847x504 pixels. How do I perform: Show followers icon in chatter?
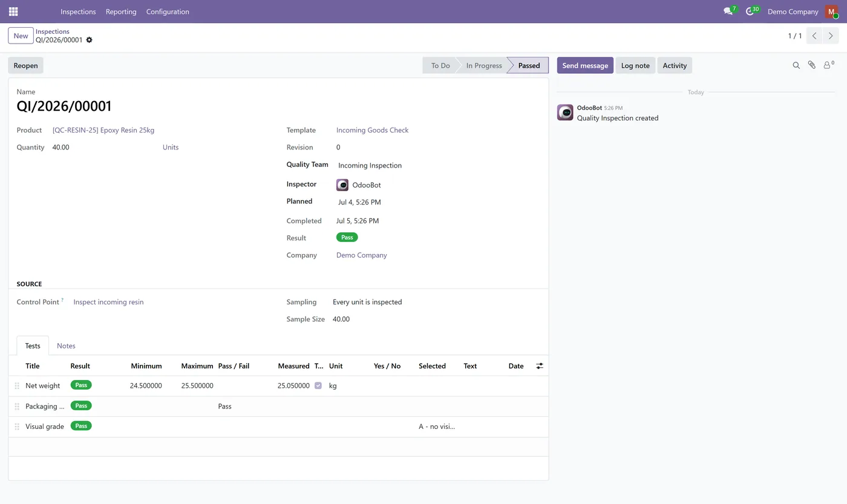[828, 65]
